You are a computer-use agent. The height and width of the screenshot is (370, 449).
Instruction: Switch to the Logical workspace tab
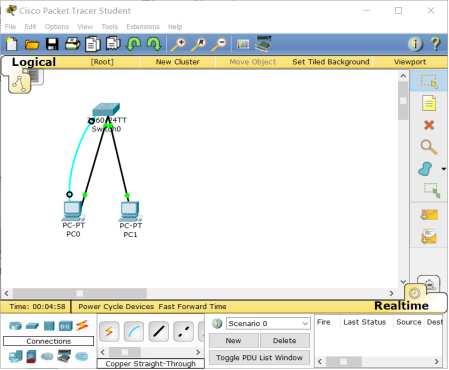(33, 62)
